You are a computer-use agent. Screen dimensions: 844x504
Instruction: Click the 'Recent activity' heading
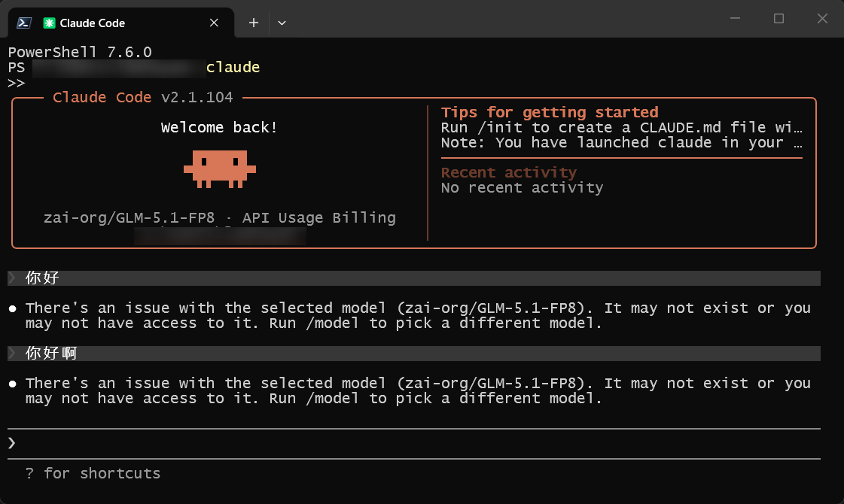click(x=509, y=172)
